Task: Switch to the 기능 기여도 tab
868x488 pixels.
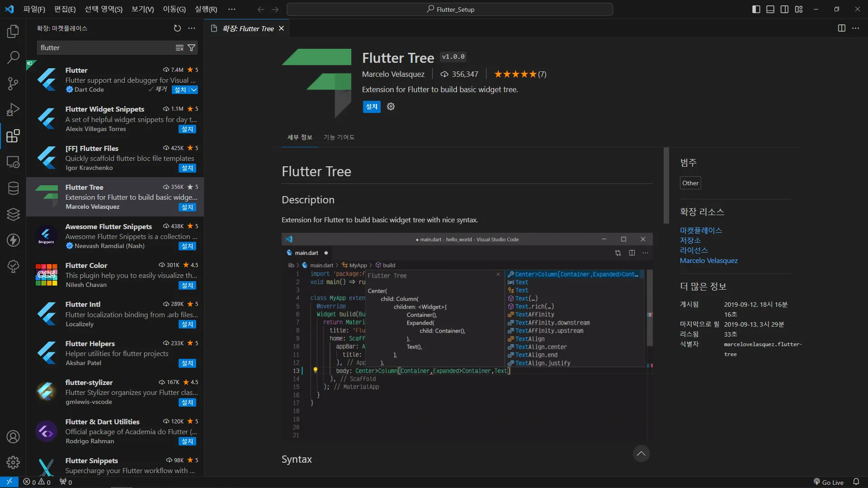Action: coord(339,137)
